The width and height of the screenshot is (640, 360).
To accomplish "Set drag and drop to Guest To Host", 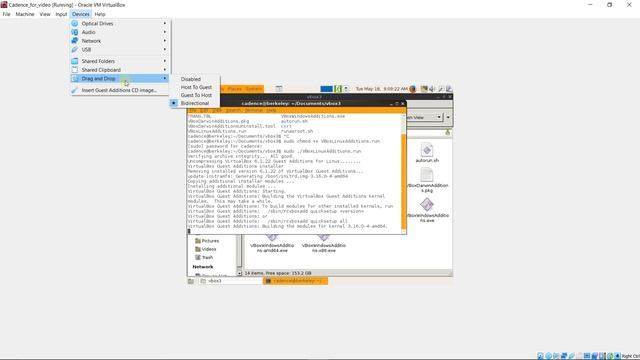I will click(195, 95).
